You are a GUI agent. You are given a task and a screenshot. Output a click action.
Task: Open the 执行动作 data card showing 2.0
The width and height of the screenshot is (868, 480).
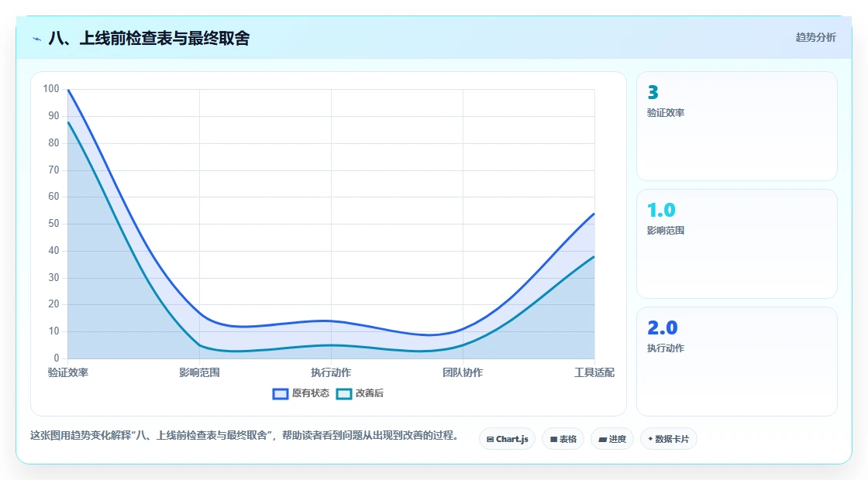pyautogui.click(x=737, y=362)
